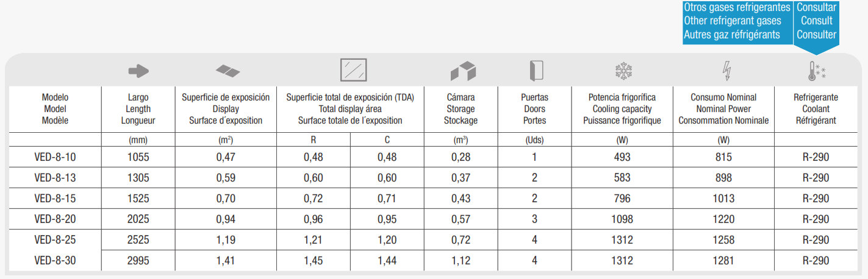The height and width of the screenshot is (279, 868).
Task: Click the snowflake icon above Cooling capacity
Action: coord(623,71)
